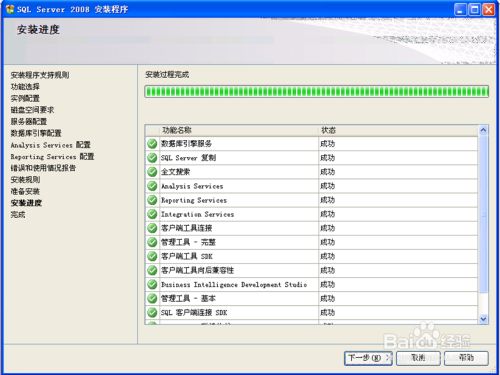The height and width of the screenshot is (375, 500).
Task: Click the 客户端工具 SDK feature name
Action: [187, 256]
